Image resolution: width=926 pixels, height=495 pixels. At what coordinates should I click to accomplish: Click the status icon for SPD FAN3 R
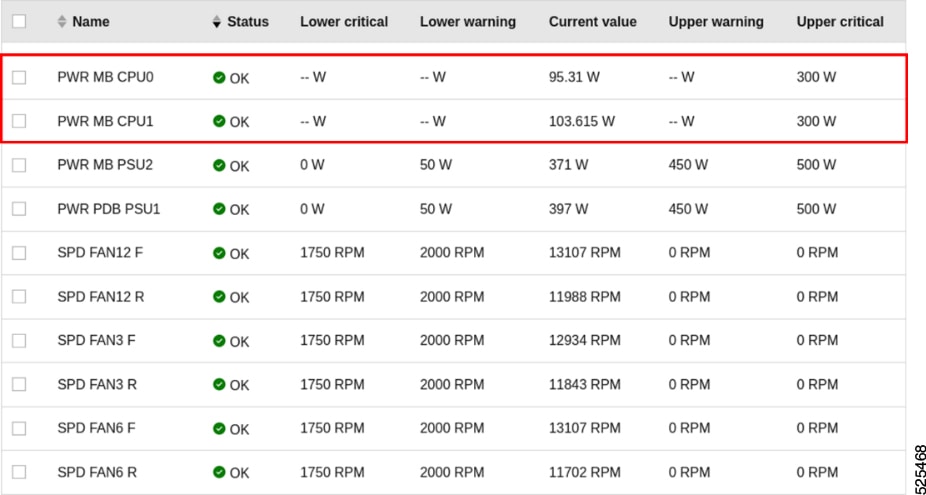click(x=219, y=385)
